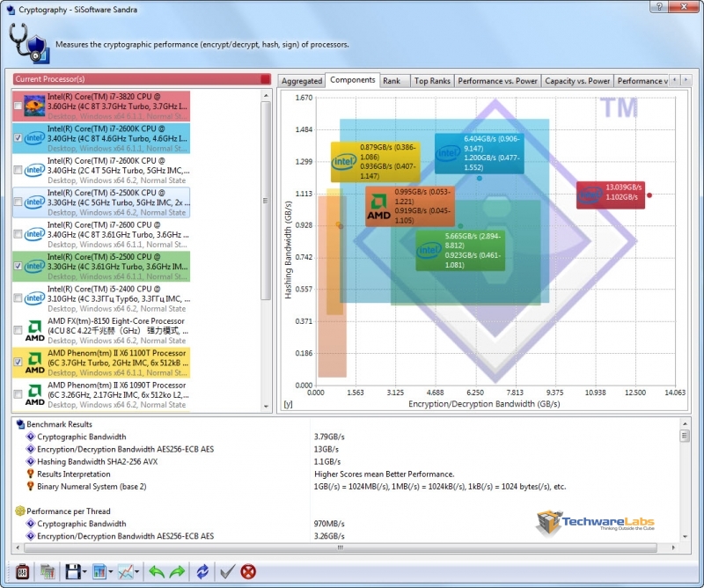Select the Components tab
This screenshot has width=704, height=588.
(353, 80)
